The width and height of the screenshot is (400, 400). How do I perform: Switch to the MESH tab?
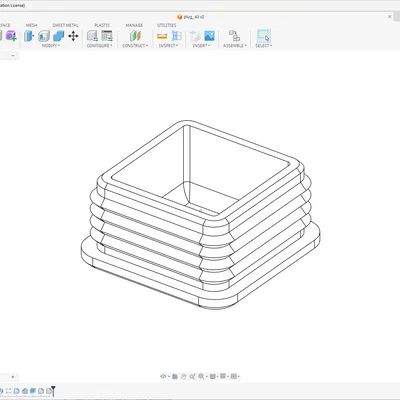(32, 25)
